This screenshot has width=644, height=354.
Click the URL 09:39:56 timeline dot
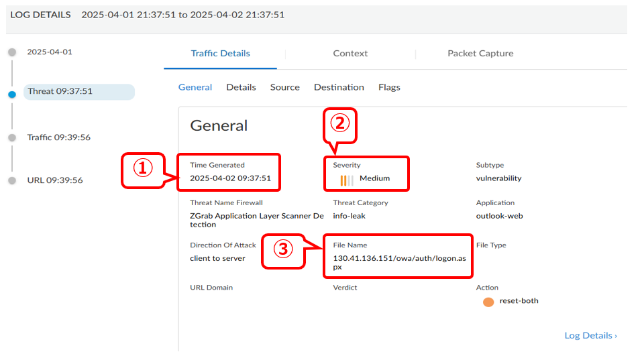point(12,180)
